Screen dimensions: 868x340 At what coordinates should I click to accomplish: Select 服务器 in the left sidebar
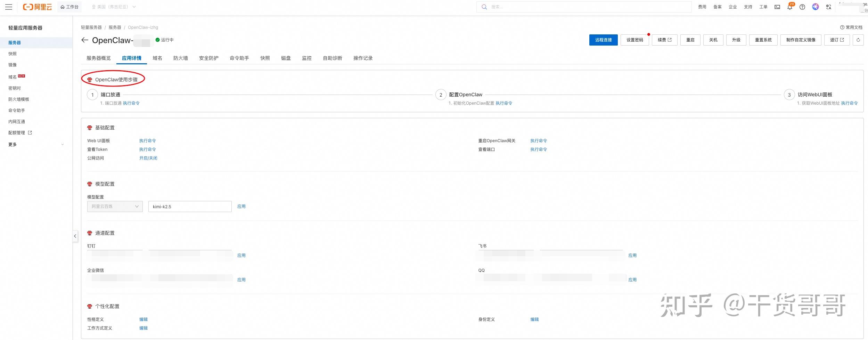click(36, 43)
